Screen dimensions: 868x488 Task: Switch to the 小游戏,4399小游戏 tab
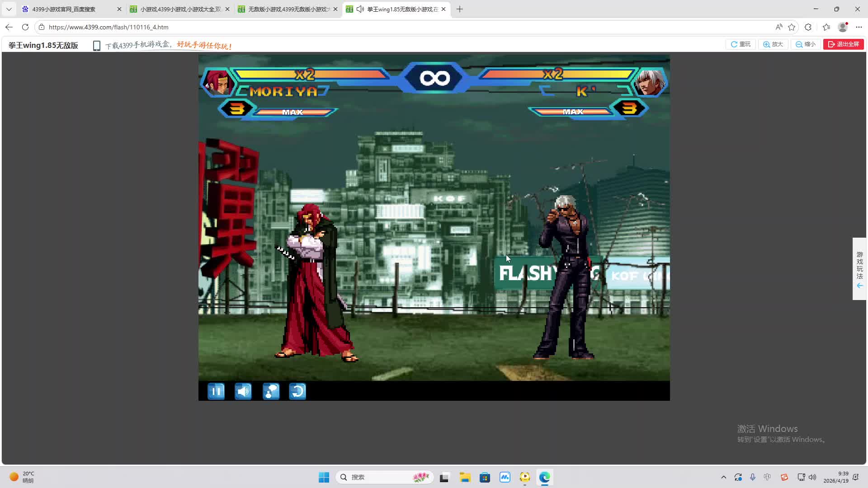[x=179, y=9]
